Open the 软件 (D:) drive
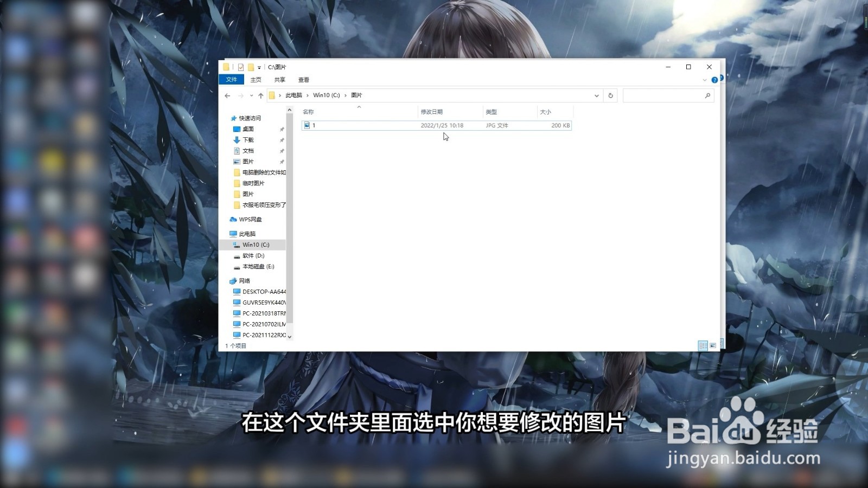 [253, 255]
